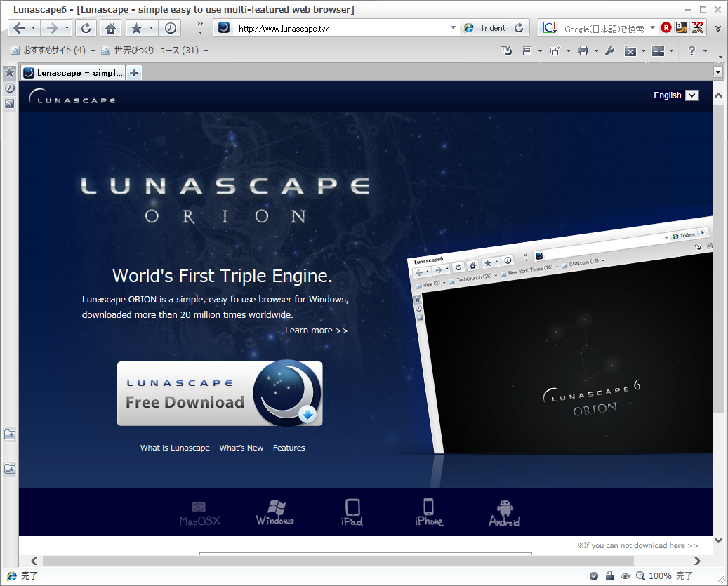Switch to the Lunascape6 browser tab

click(x=72, y=72)
